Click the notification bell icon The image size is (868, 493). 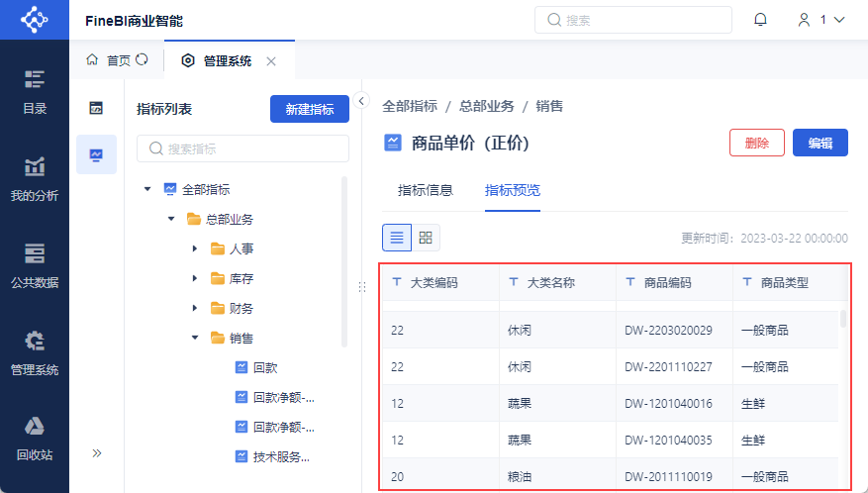[x=760, y=20]
